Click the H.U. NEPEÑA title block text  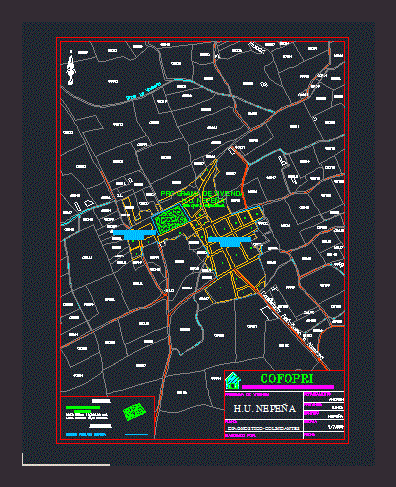pyautogui.click(x=265, y=409)
